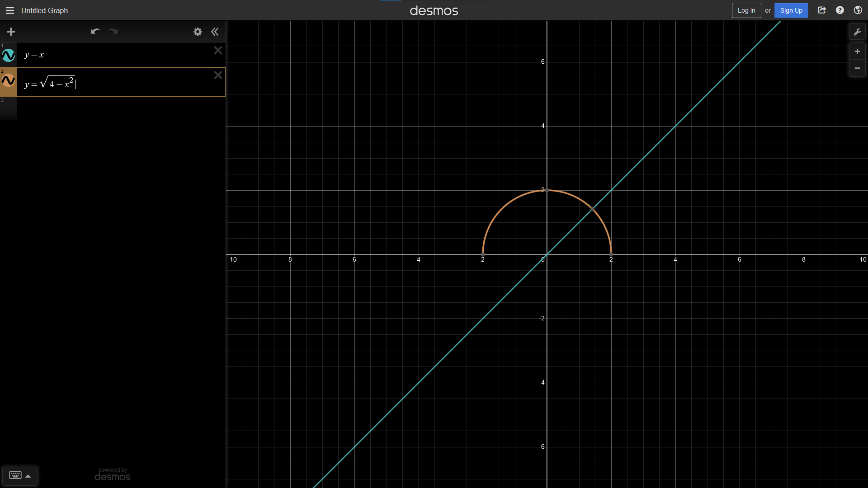The height and width of the screenshot is (488, 868).
Task: Undo the last expression edit
Action: (x=95, y=31)
